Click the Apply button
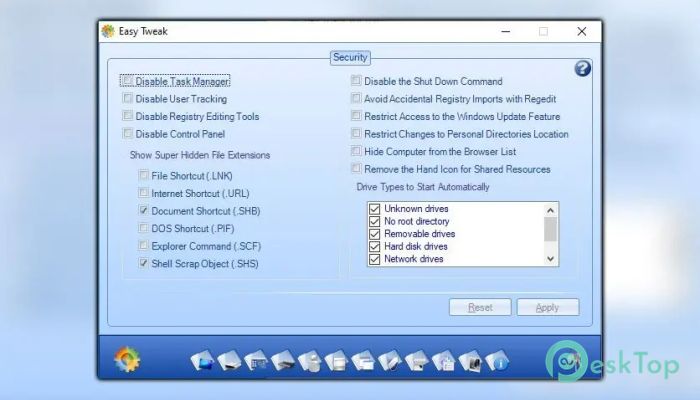The image size is (700, 400). pos(548,307)
